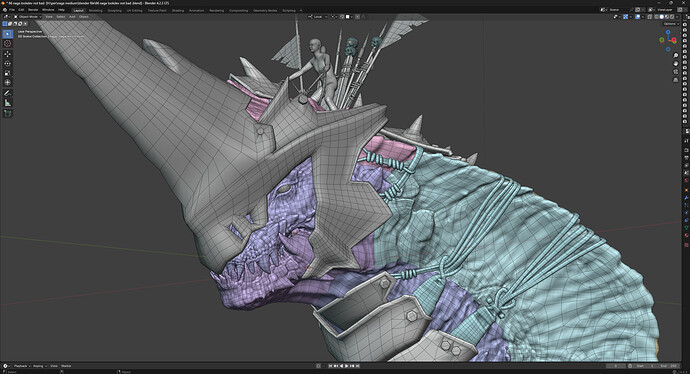Viewport: 690px width, 374px height.
Task: Open the Render menu
Action: click(33, 10)
